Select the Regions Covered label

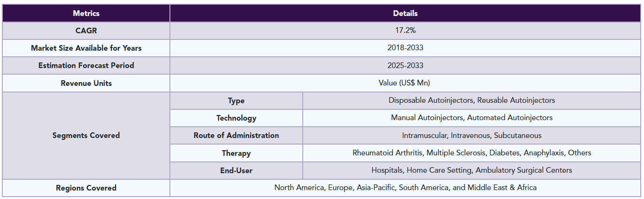click(86, 188)
